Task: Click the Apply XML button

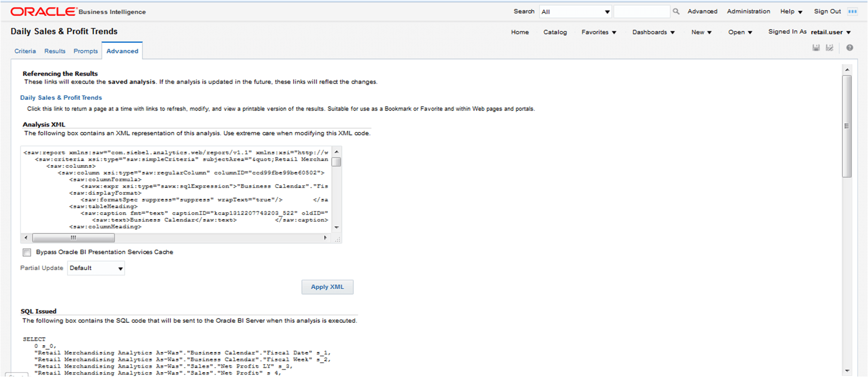Action: pyautogui.click(x=327, y=287)
